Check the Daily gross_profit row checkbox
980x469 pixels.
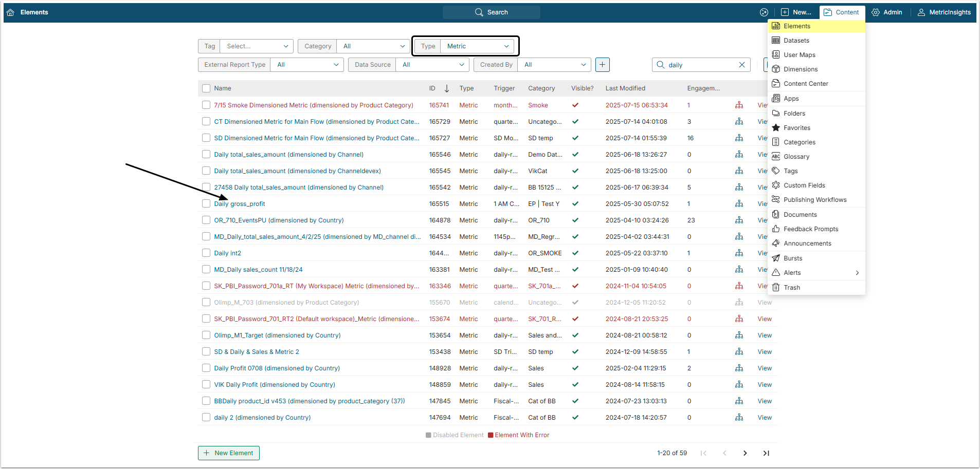206,204
